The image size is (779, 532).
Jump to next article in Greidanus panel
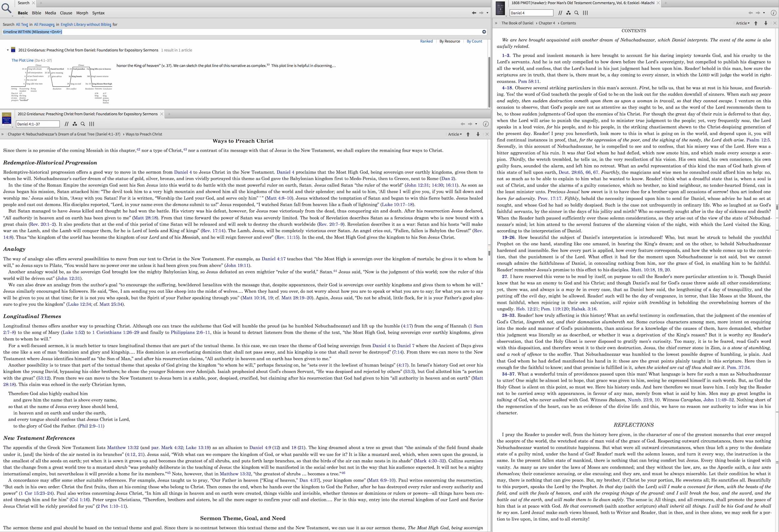pos(478,134)
